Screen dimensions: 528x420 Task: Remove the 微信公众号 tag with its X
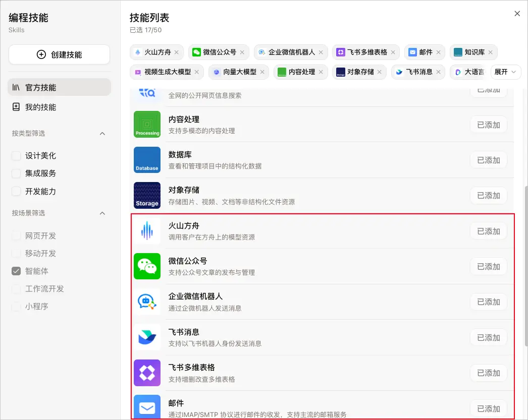[242, 52]
